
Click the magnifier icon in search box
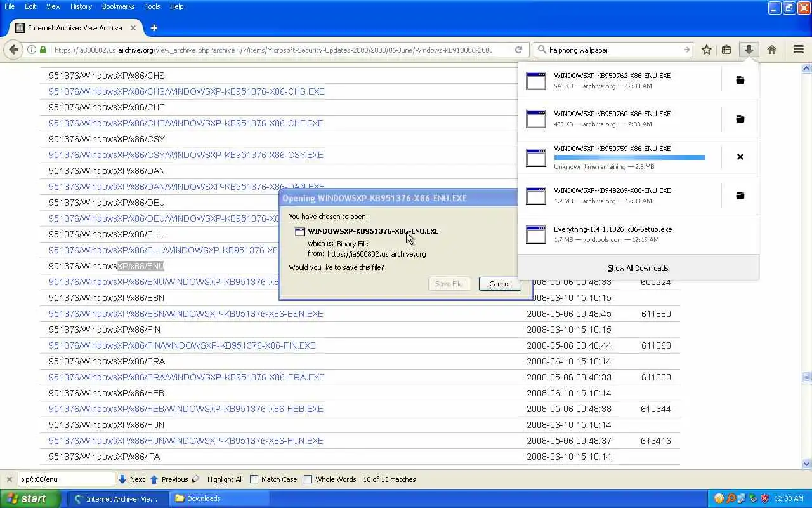pos(542,50)
